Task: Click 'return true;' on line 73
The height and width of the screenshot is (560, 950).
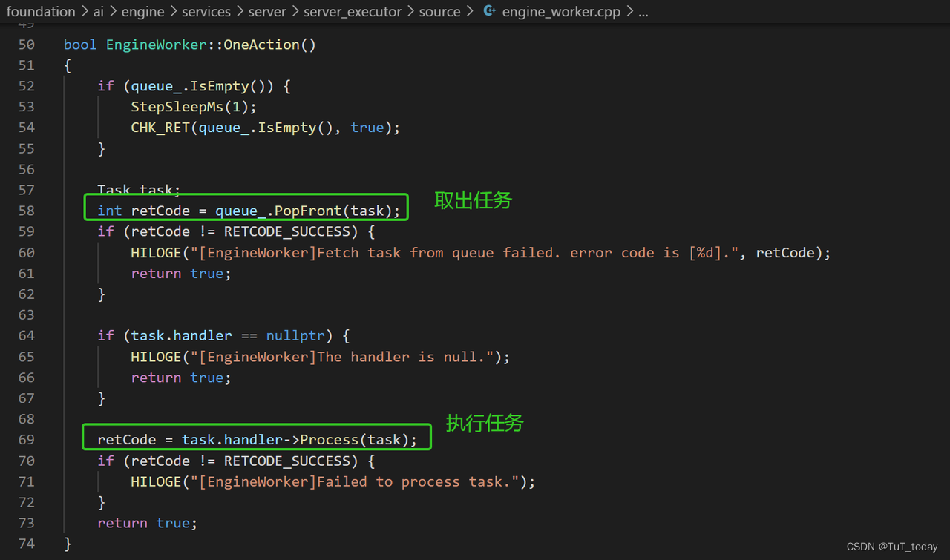Action: [148, 523]
